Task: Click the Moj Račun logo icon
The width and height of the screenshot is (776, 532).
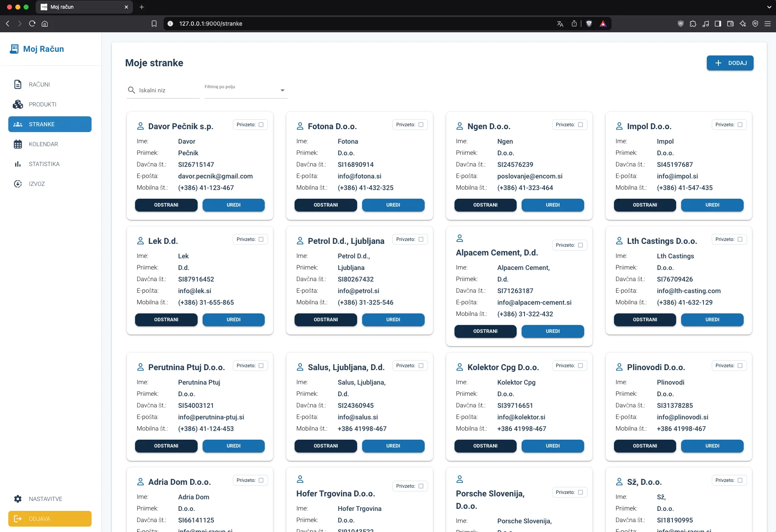Action: coord(14,49)
